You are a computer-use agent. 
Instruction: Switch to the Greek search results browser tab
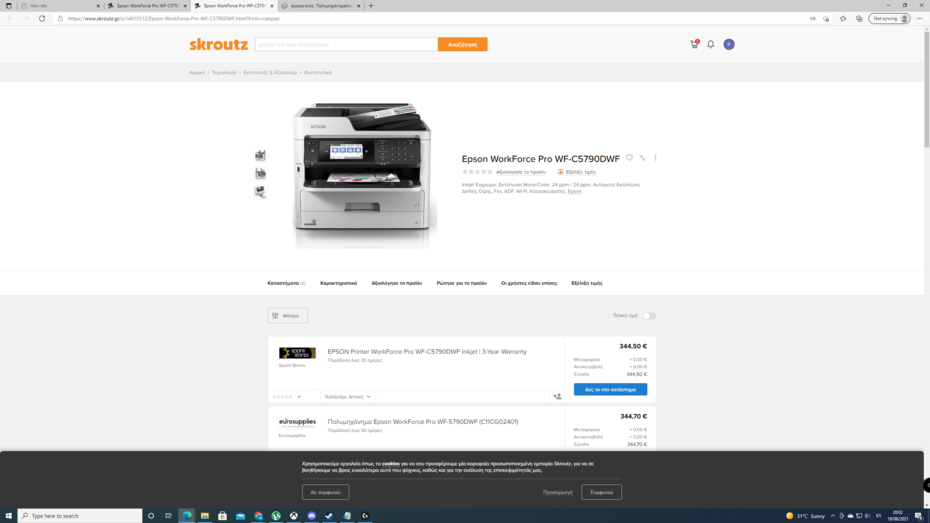pos(321,5)
